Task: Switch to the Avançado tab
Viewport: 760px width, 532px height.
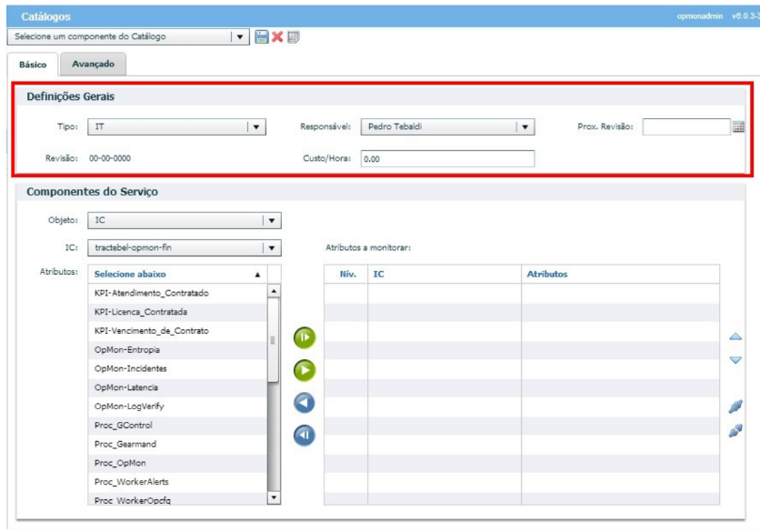Action: (93, 64)
